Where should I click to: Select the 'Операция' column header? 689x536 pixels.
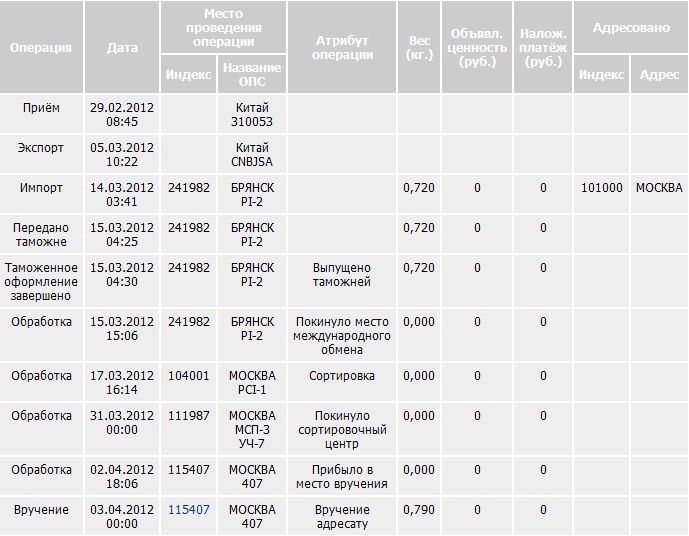[41, 47]
